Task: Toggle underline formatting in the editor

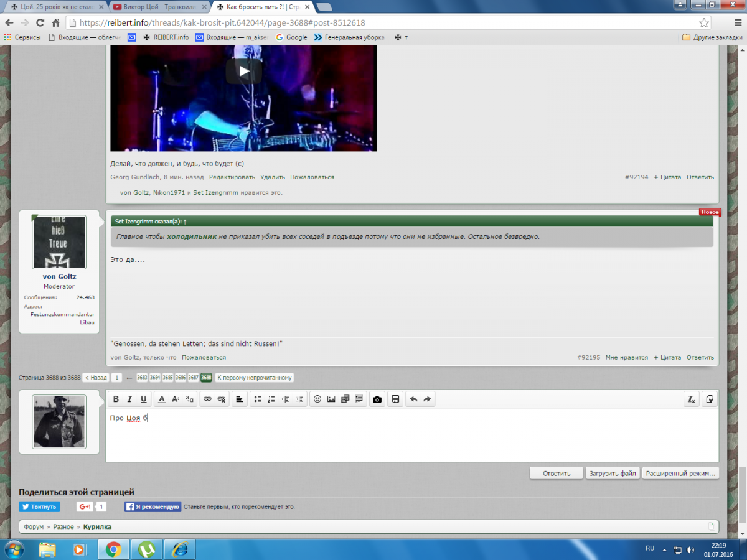Action: click(144, 399)
